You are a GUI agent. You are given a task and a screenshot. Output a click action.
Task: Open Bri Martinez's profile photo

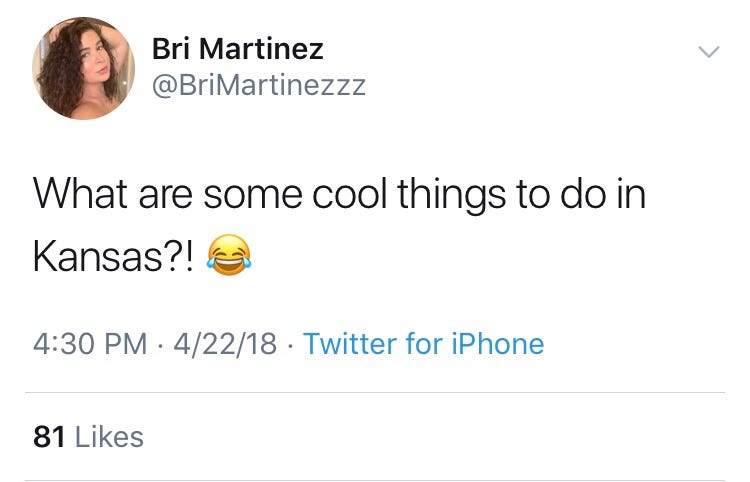click(84, 69)
